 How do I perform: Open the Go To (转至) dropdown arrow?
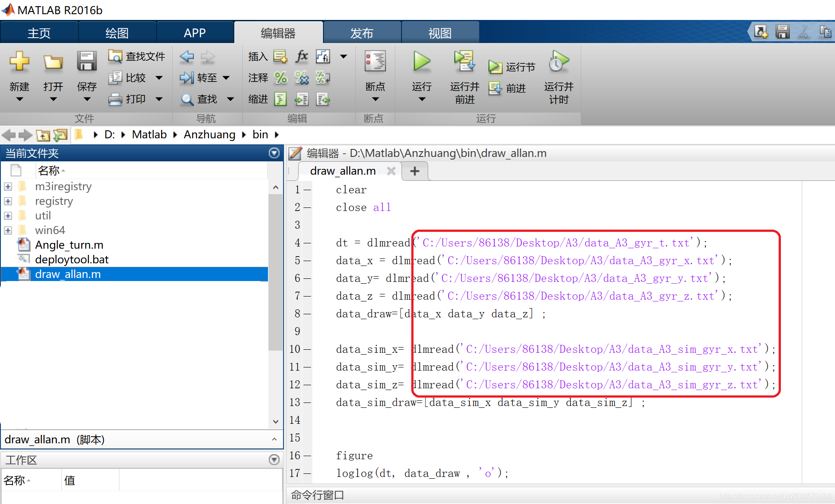coord(226,78)
